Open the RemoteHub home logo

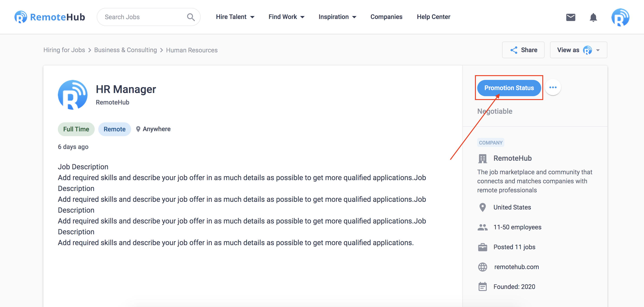click(50, 17)
